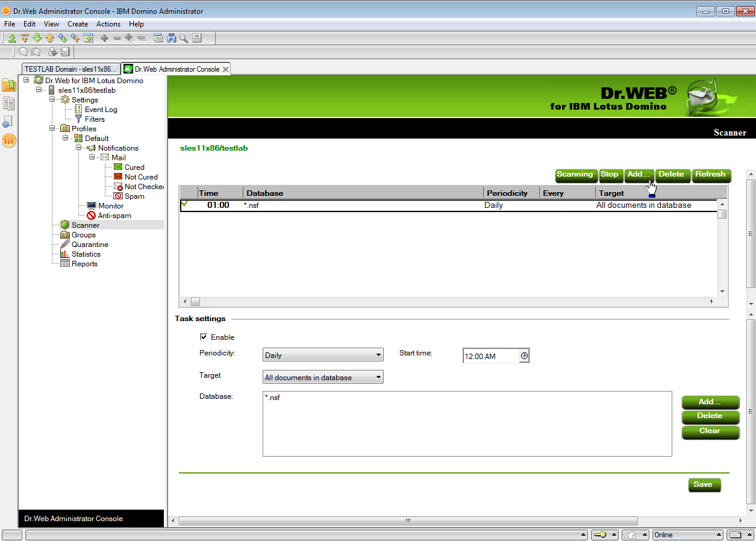Open the bookmarks icon in left sidebar

coord(9,85)
